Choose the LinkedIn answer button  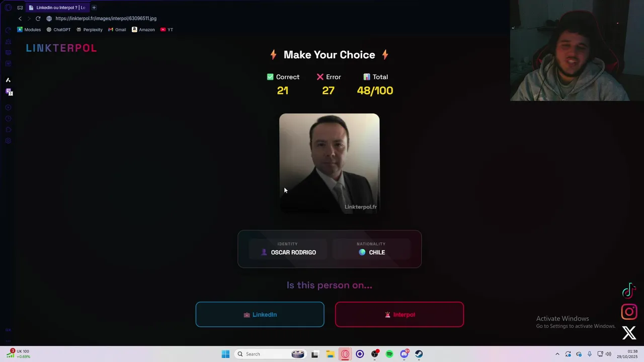coord(260,314)
